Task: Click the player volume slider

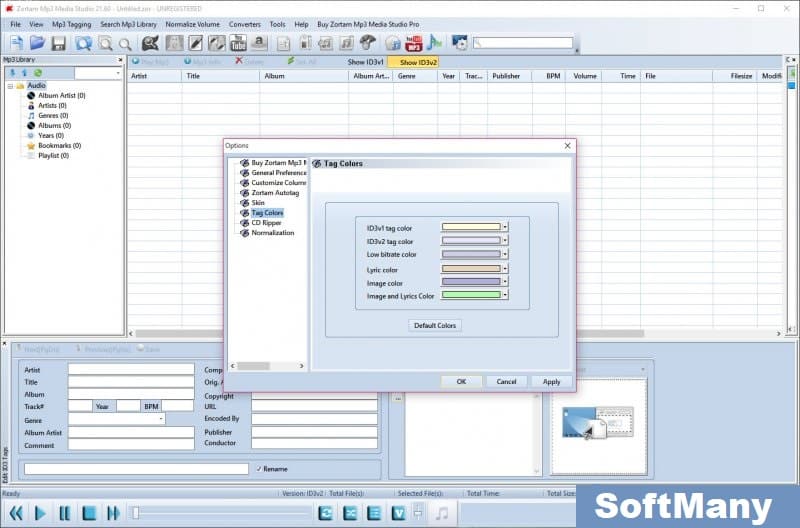Action: pyautogui.click(x=418, y=513)
